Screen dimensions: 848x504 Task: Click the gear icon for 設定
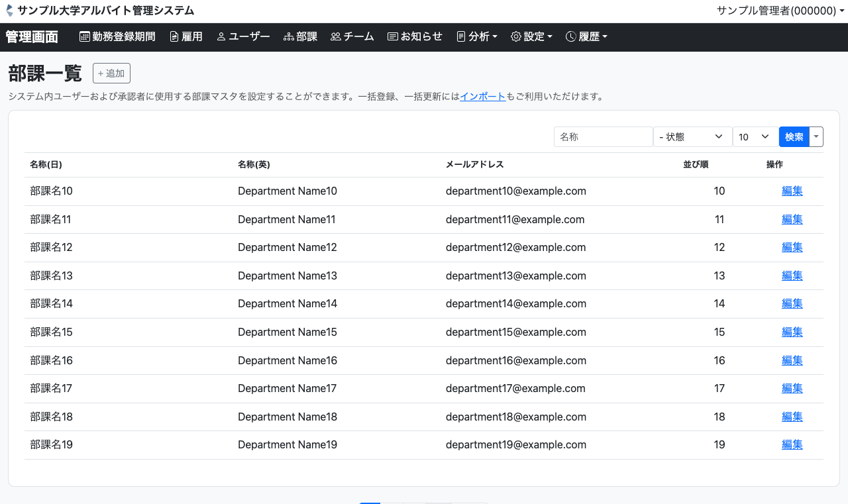coord(516,37)
